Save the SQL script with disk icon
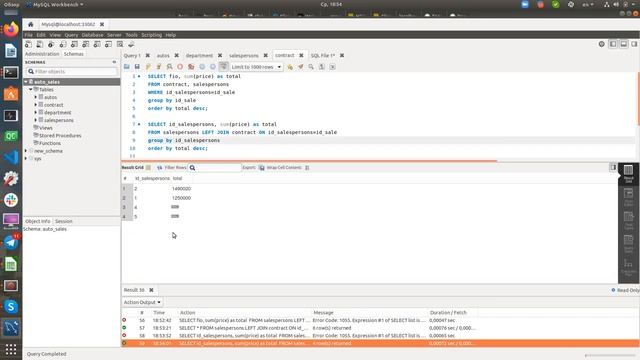This screenshot has height=360, width=640. 137,67
